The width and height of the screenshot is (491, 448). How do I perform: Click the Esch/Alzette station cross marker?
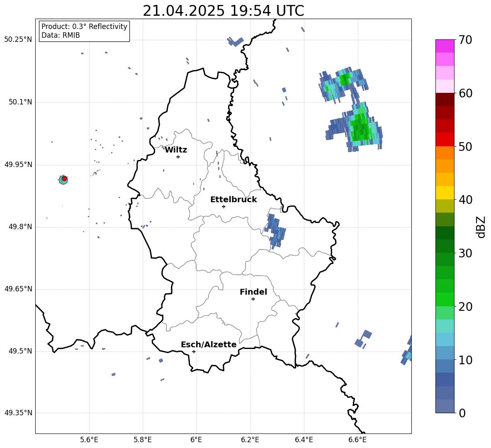pyautogui.click(x=194, y=351)
